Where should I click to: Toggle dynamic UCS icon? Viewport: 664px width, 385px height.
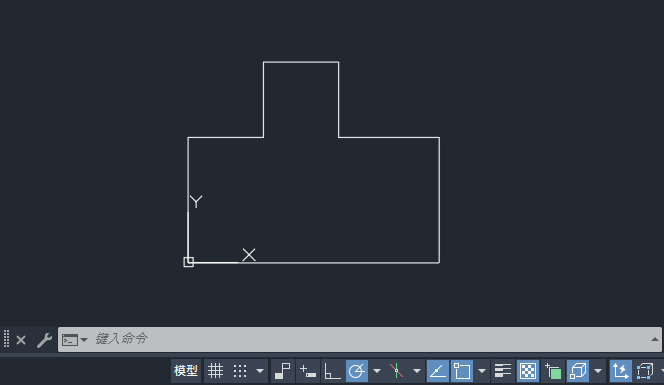click(620, 371)
